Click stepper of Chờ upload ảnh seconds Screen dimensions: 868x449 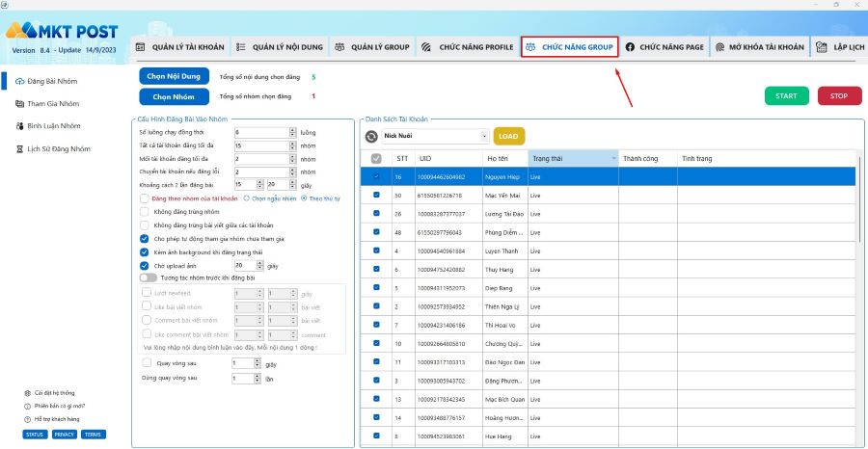(260, 266)
